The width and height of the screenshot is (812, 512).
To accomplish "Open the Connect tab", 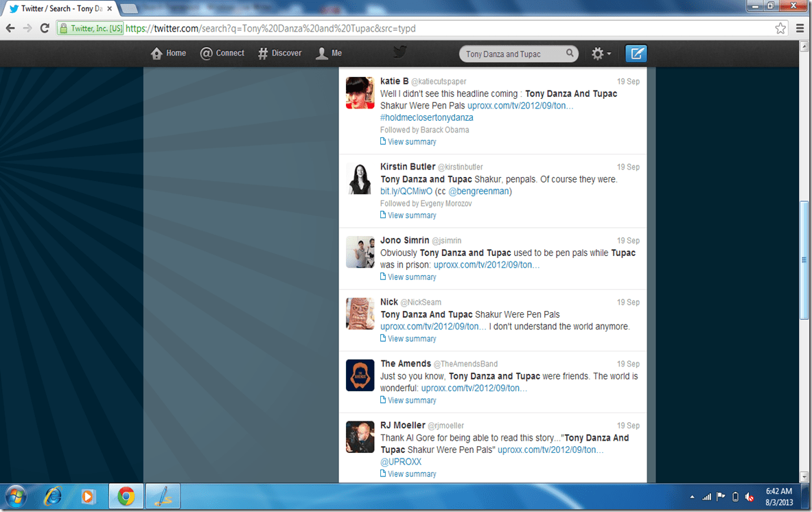I will tap(222, 54).
